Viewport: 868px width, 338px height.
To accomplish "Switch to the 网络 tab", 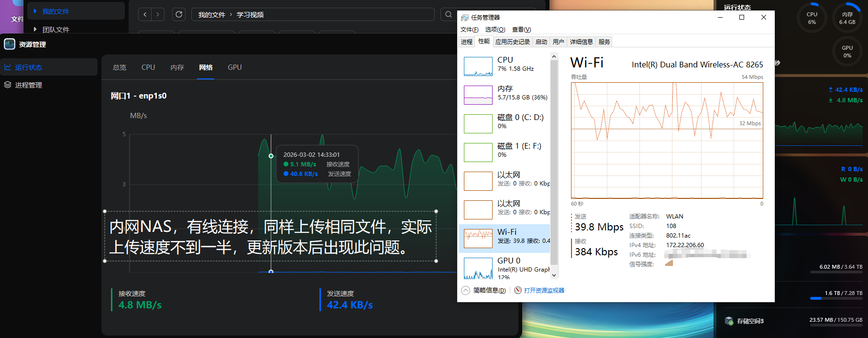I will 206,67.
